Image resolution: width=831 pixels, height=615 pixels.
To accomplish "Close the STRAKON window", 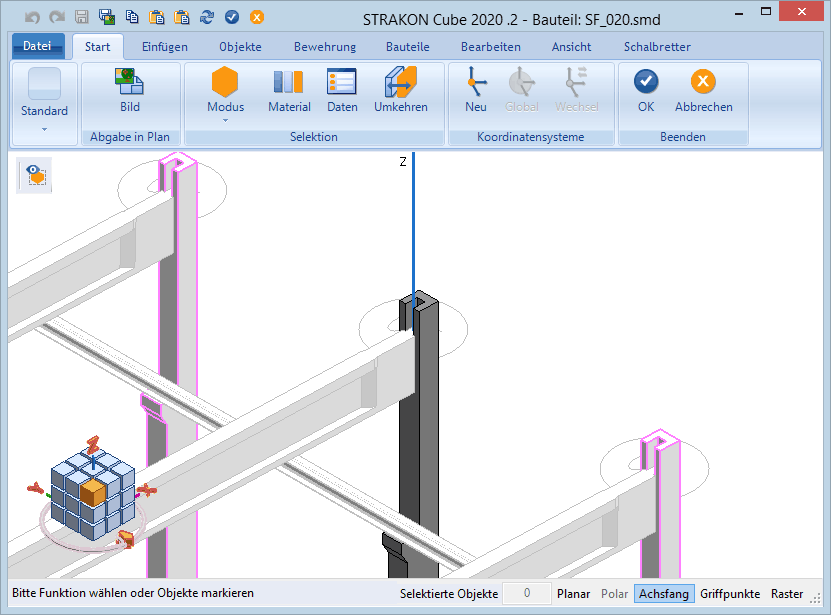I will tap(801, 12).
